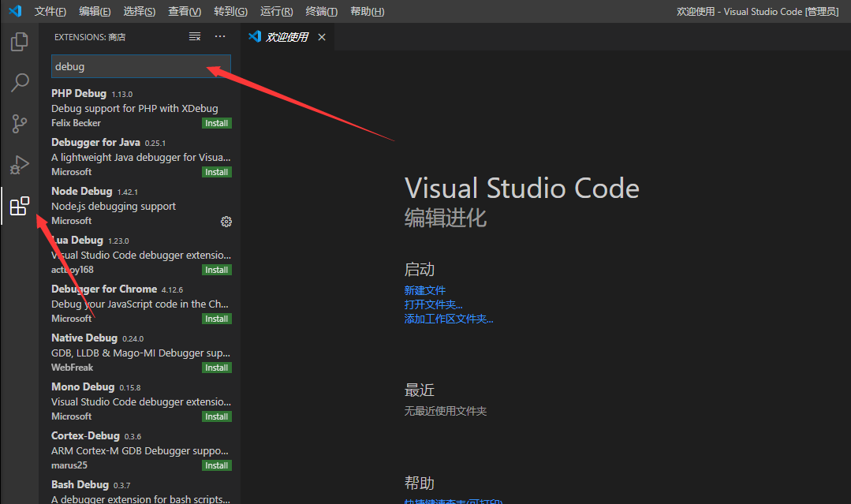Open the 帮助(H) menu

(x=367, y=11)
